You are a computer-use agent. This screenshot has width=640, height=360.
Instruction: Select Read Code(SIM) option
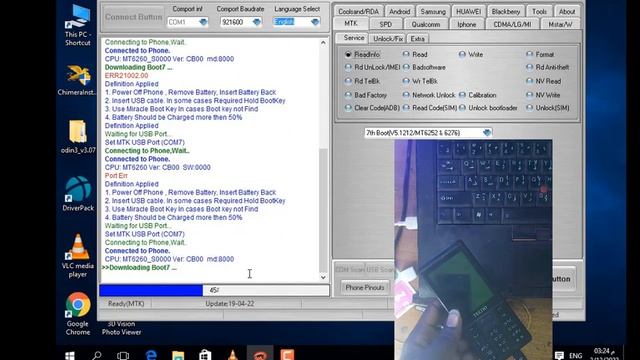click(x=430, y=108)
